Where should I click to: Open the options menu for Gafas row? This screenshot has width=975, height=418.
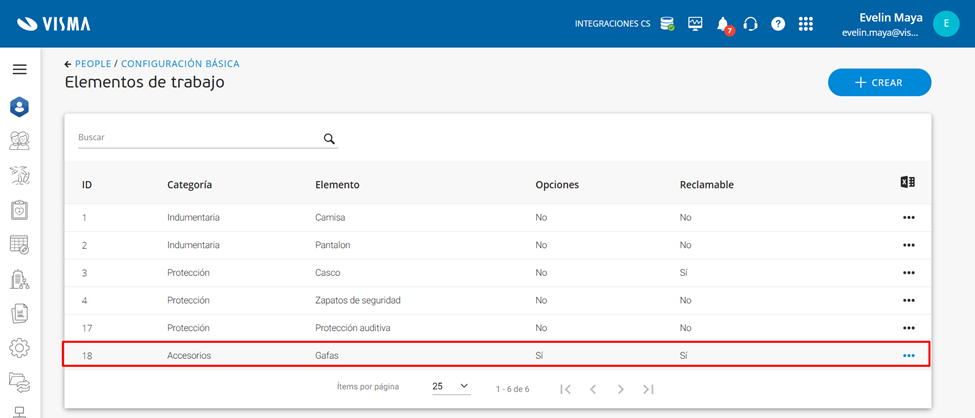[908, 355]
